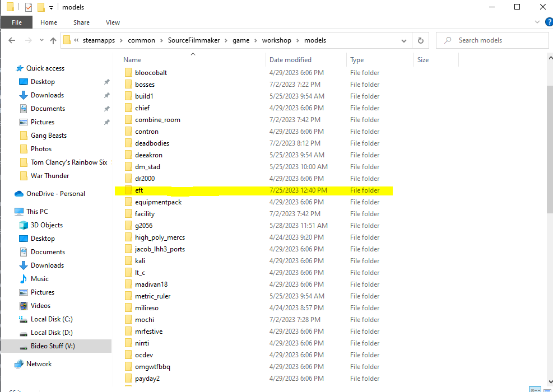Expand the ribbon with the chevron
The width and height of the screenshot is (553, 392).
(x=537, y=22)
